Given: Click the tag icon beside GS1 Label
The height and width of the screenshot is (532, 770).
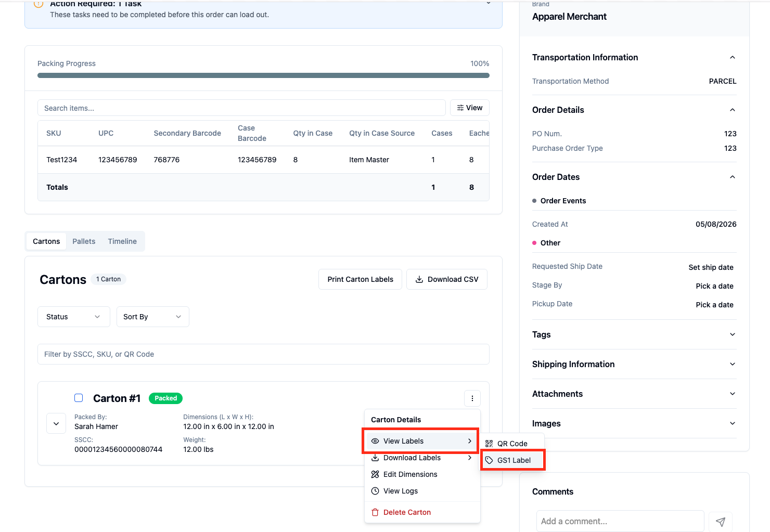Looking at the screenshot, I should tap(489, 460).
